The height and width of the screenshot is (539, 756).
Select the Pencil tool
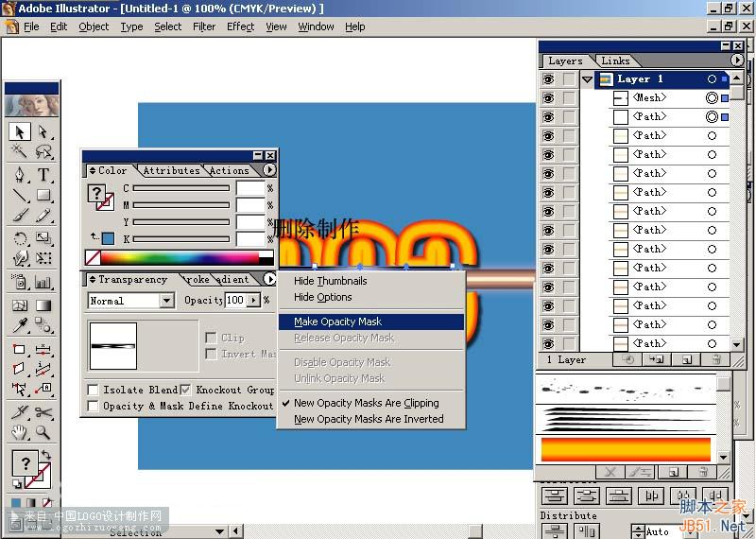point(43,215)
